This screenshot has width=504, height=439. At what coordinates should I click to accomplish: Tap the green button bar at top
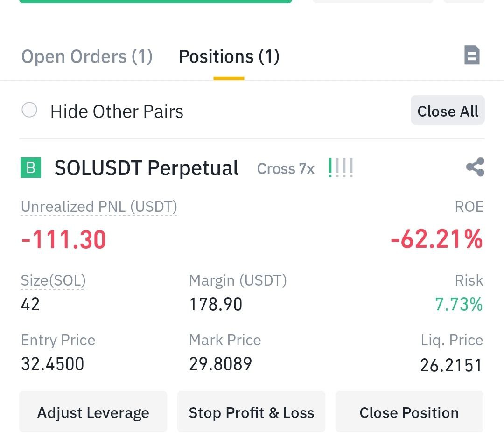(x=155, y=1)
